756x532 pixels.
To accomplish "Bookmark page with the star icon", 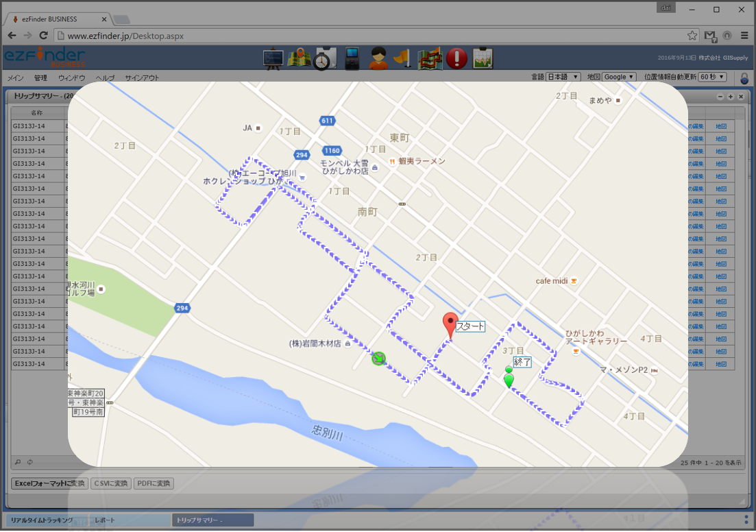I will pyautogui.click(x=692, y=36).
